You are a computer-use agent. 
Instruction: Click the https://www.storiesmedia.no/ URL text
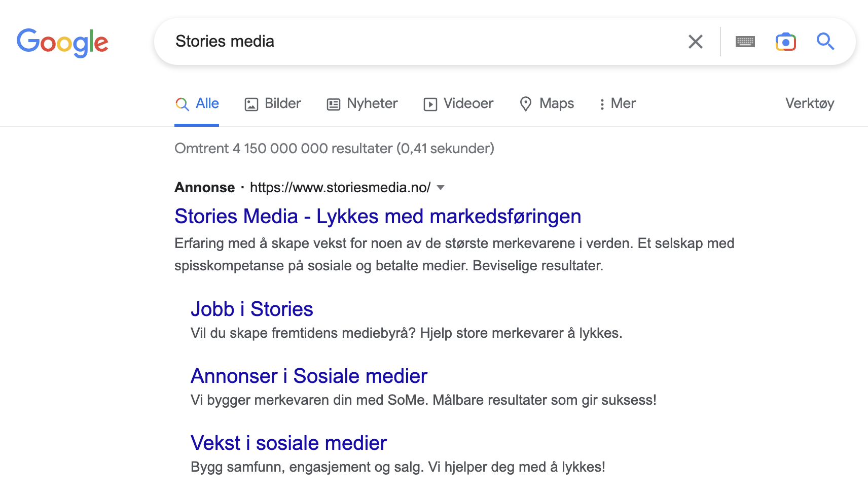[340, 188]
